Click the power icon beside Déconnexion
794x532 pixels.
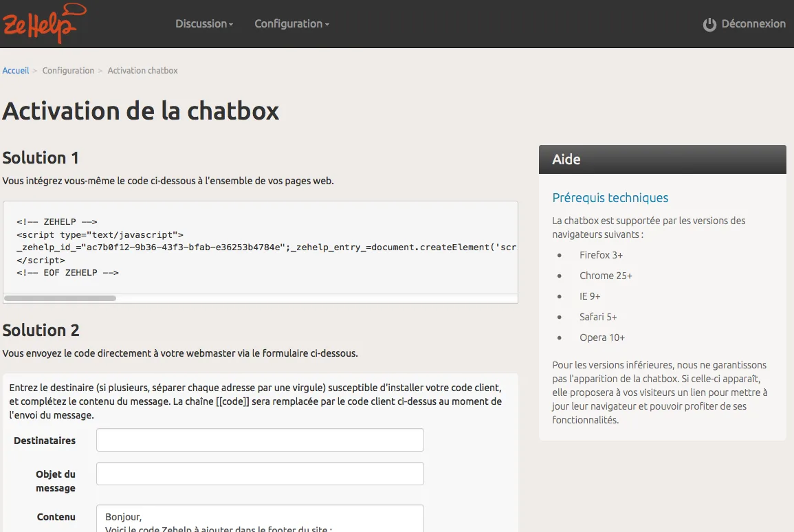pos(709,24)
